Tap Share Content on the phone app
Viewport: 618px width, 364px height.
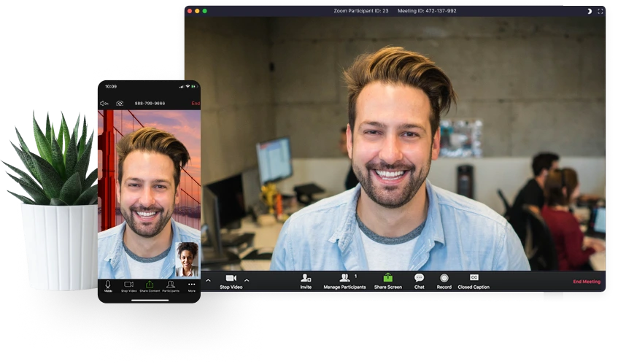click(150, 287)
